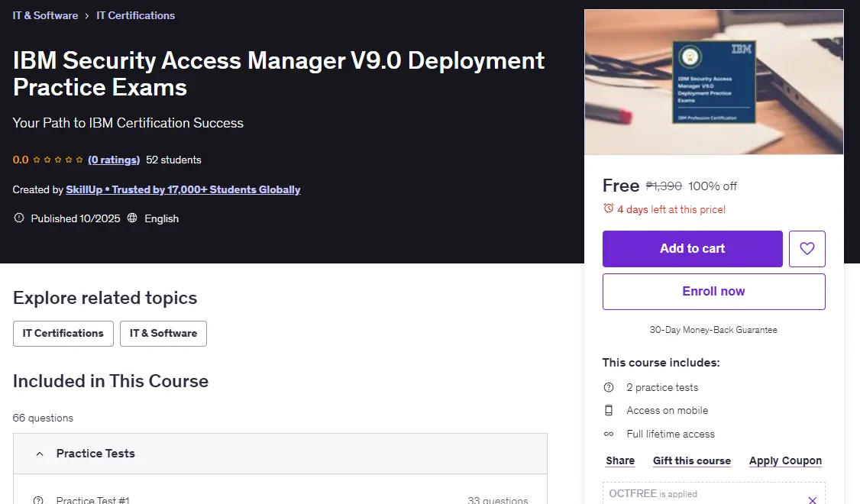
Task: Select the IT & Software topic chip
Action: pos(163,334)
